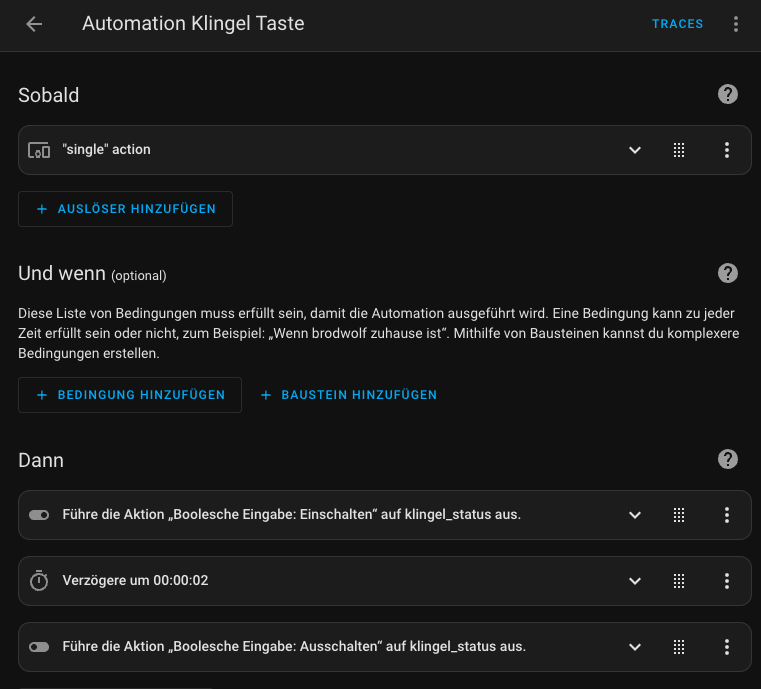Expand the Einschalten klingel_status action
This screenshot has width=761, height=689.
(x=634, y=515)
